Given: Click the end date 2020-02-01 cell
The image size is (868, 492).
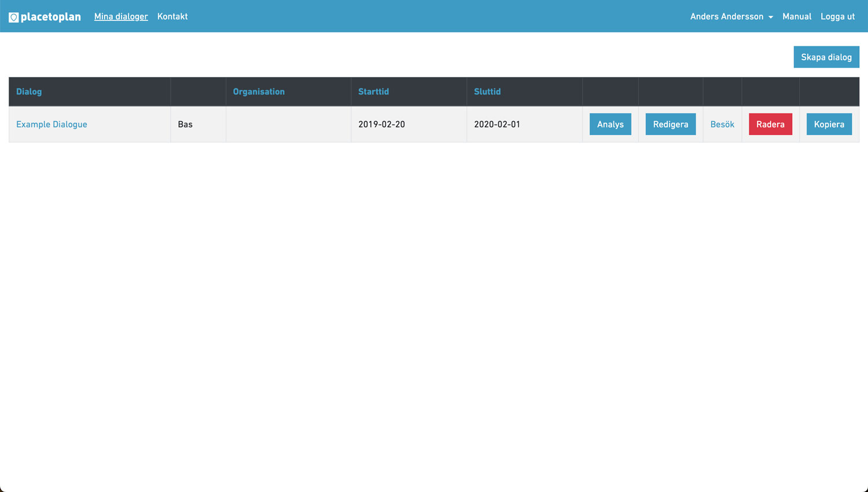Looking at the screenshot, I should [x=497, y=124].
